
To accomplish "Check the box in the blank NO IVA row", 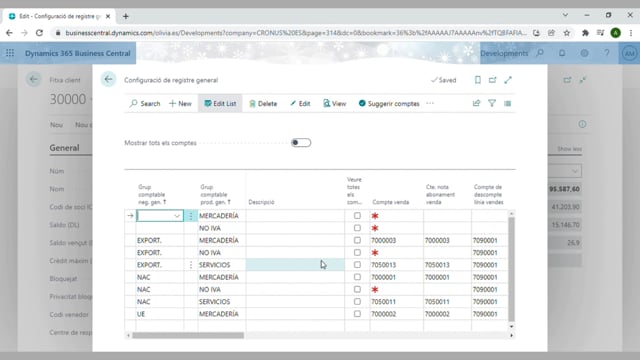I will (357, 228).
